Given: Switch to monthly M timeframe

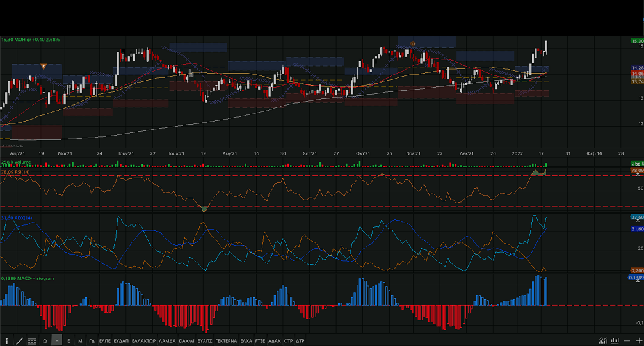Looking at the screenshot, I should click(x=80, y=341).
